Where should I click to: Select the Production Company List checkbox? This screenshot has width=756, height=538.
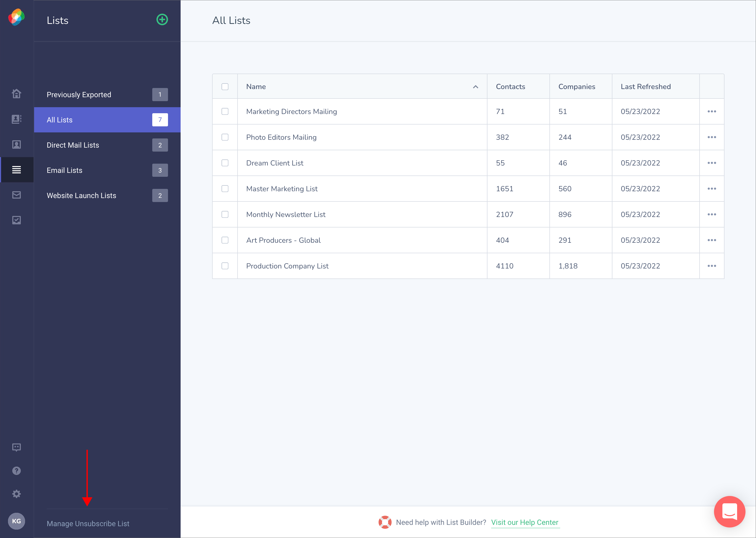pyautogui.click(x=225, y=266)
